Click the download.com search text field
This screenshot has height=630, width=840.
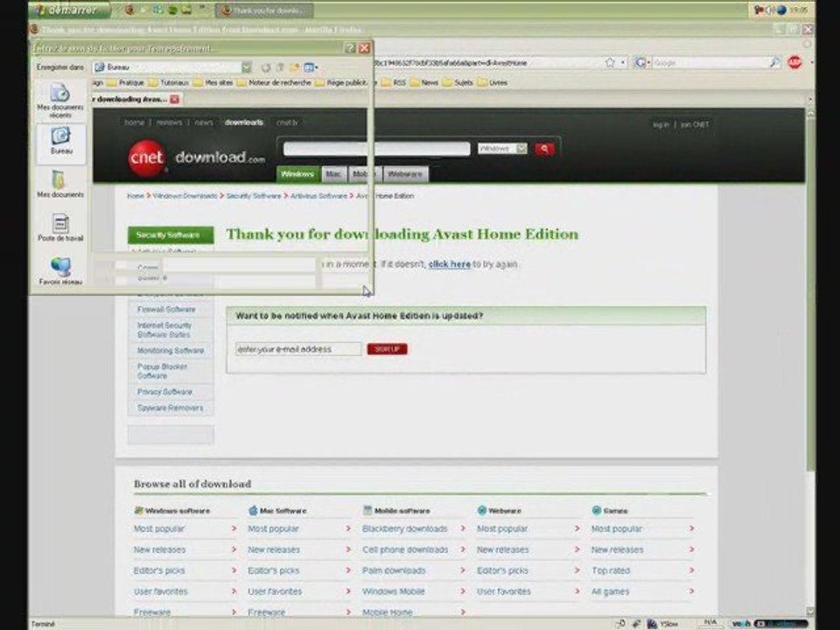376,149
